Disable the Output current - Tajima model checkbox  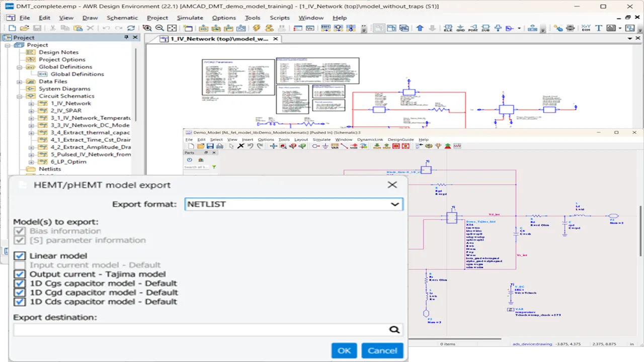click(x=20, y=274)
